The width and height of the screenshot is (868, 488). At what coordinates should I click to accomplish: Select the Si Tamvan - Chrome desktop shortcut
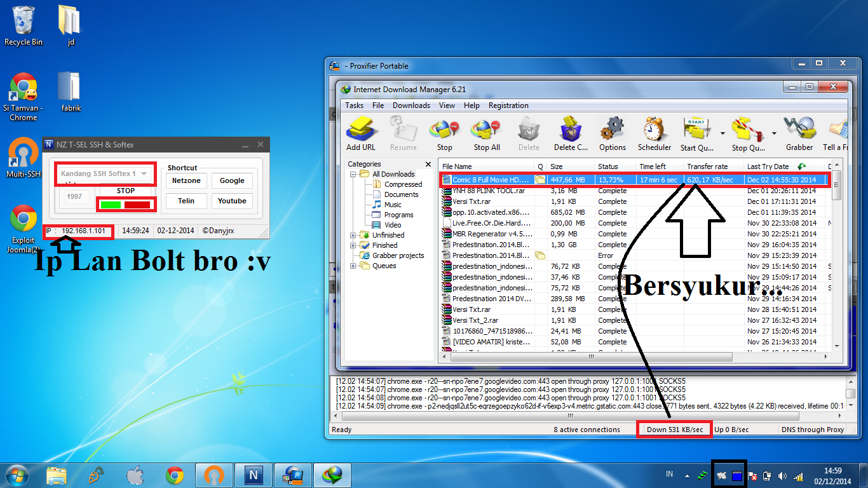[24, 97]
